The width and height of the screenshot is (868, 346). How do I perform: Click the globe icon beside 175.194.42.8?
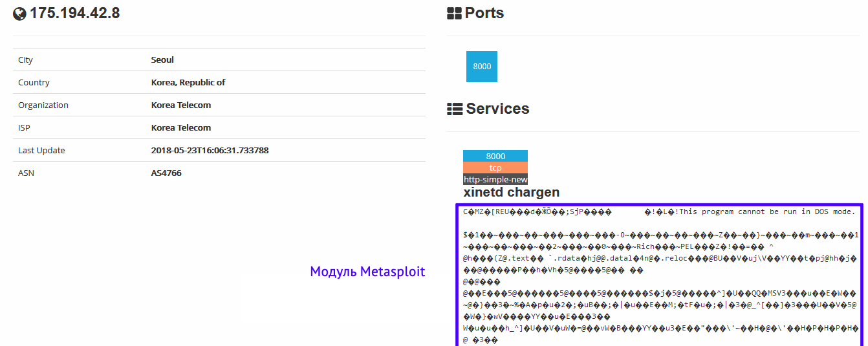(x=19, y=14)
